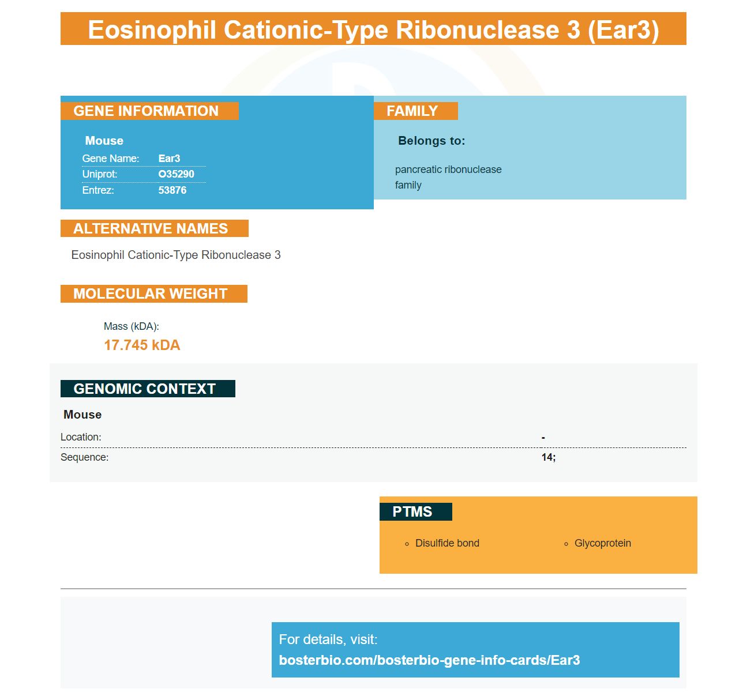Click the MOLECULAR WEIGHT header
Screen dimensions: 743x700
tap(153, 293)
